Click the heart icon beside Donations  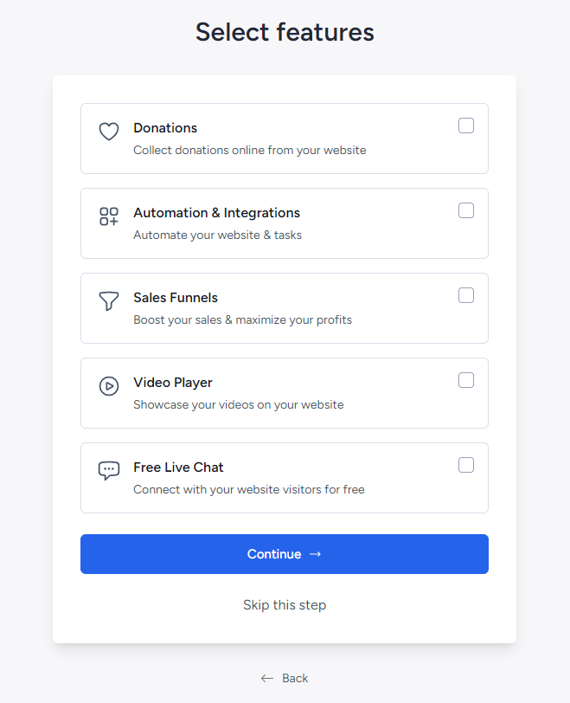tap(109, 131)
